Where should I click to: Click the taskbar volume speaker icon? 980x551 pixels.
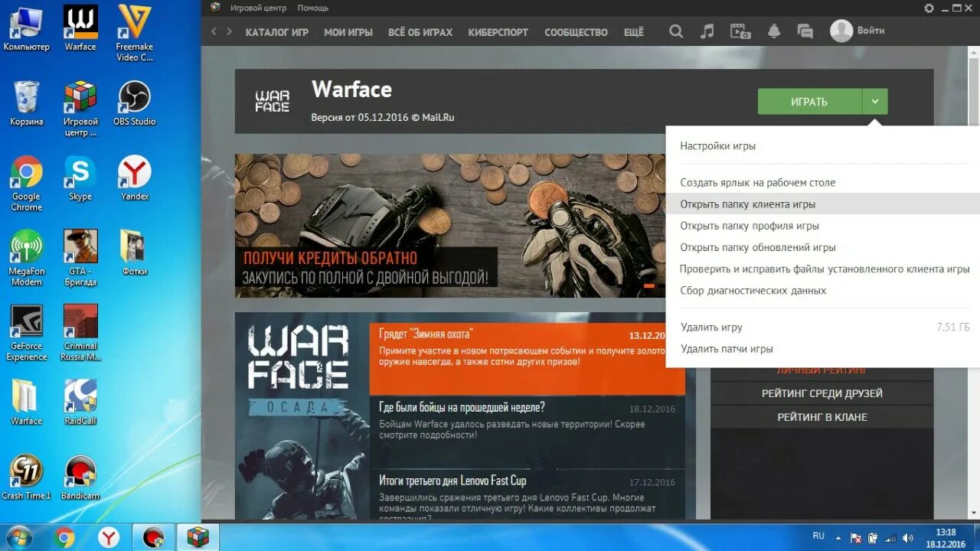[909, 537]
